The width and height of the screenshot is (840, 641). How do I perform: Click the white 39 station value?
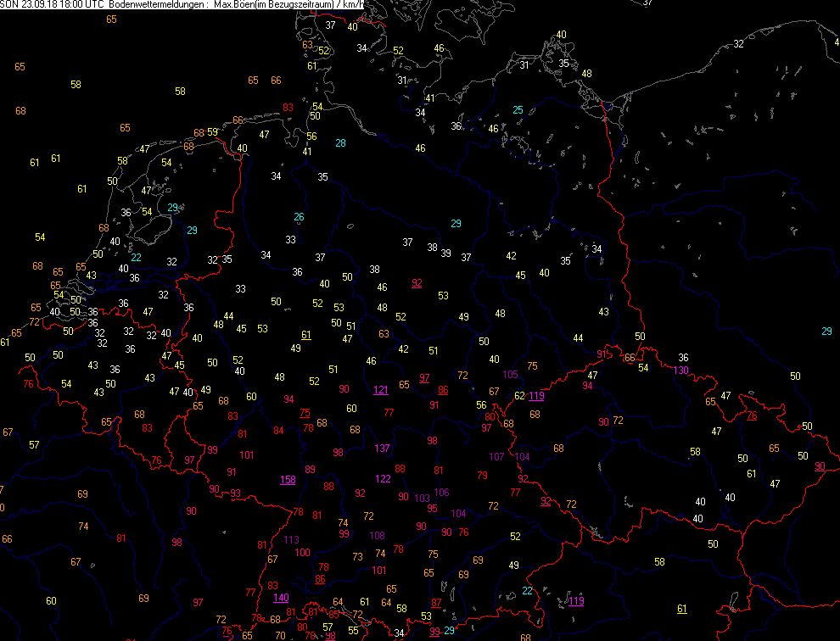tap(445, 254)
